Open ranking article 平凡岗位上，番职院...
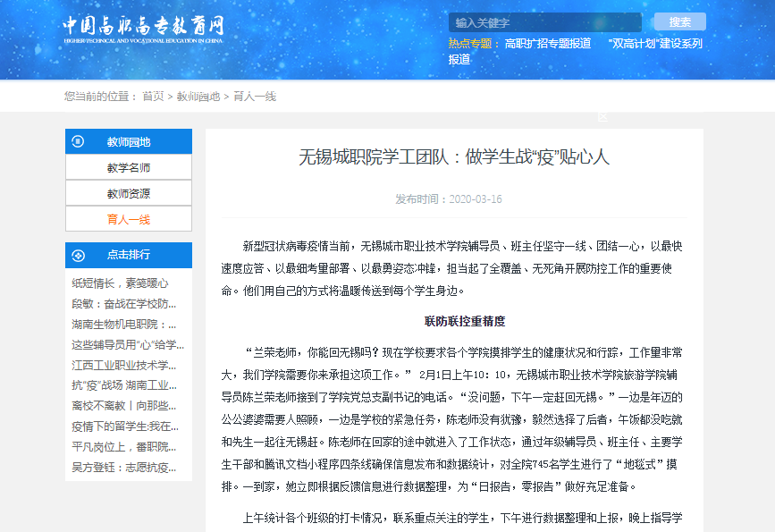Viewport: 775px width, 532px height. 124,446
